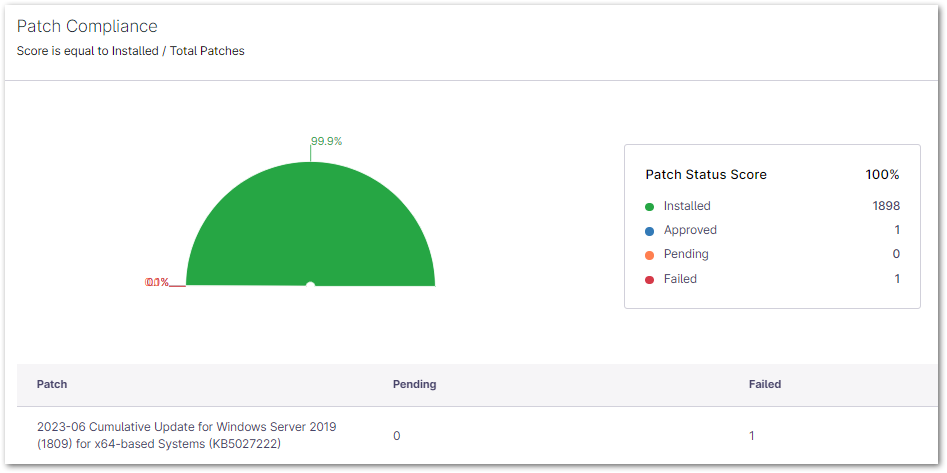
Task: Open the Failed count link in the KB5027222 row
Action: pyautogui.click(x=752, y=436)
